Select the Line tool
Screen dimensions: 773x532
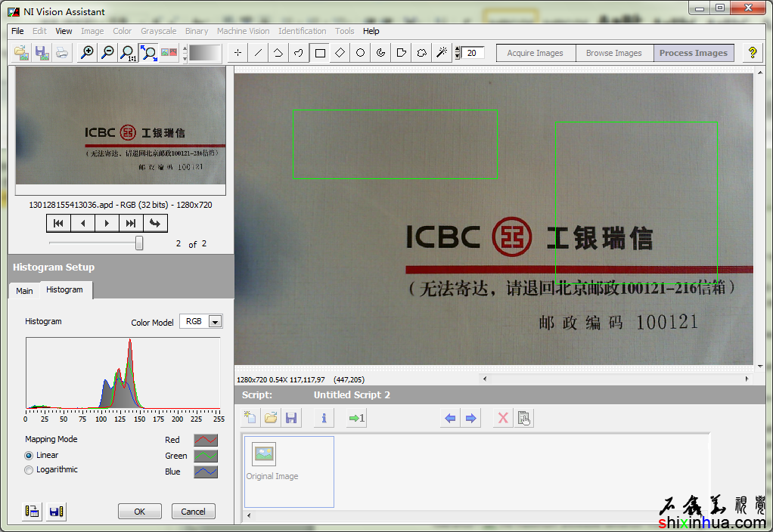click(x=259, y=53)
